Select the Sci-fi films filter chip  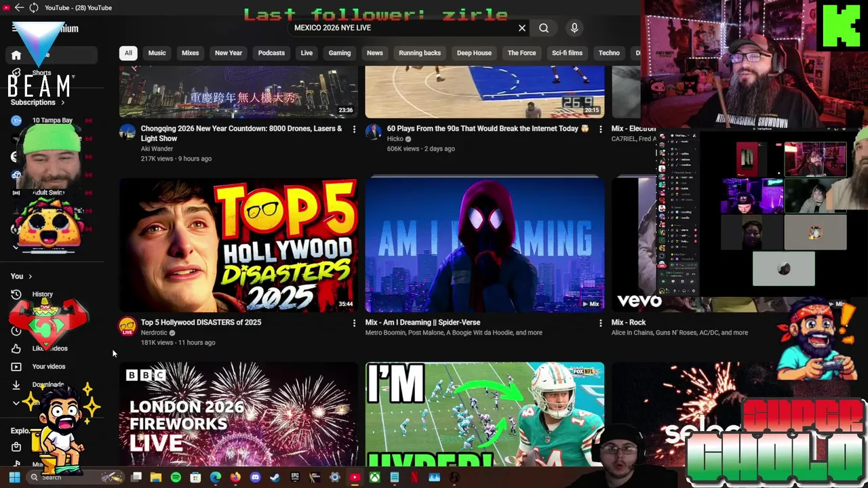coord(567,53)
